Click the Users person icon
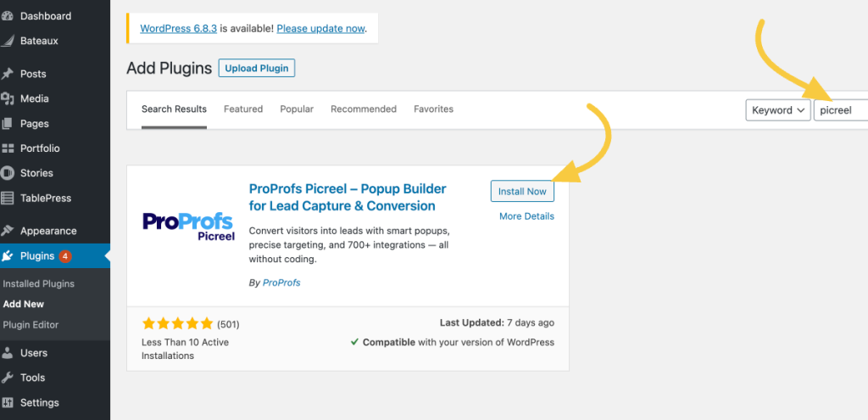The image size is (868, 420). pos(8,353)
